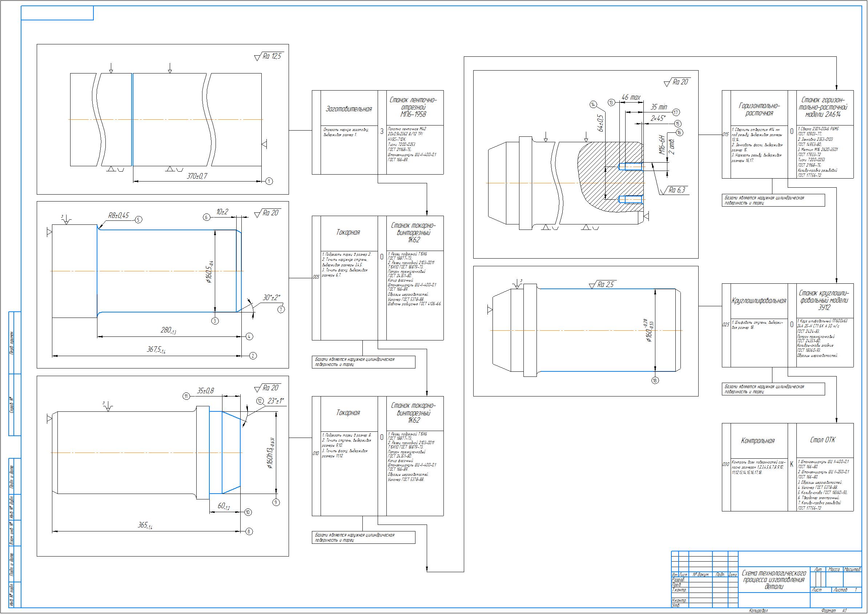Click the M16-6H thread callout
The width and height of the screenshot is (868, 614).
(x=662, y=145)
